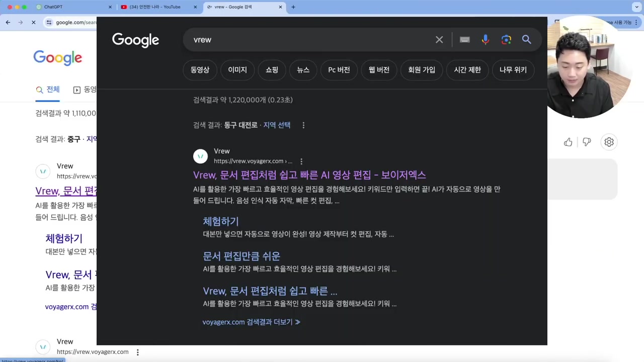Click the 동구 대전로 location text

point(240,125)
